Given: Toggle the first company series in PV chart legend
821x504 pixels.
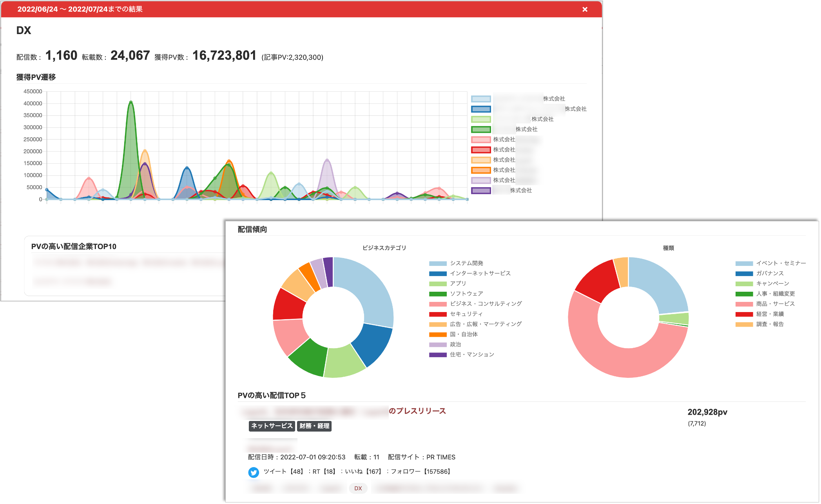Looking at the screenshot, I should point(481,99).
